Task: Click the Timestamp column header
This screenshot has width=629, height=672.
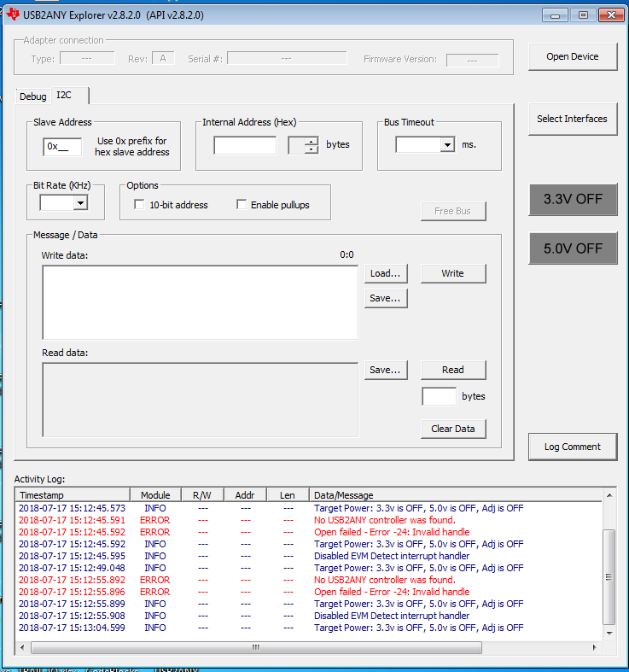Action: [x=73, y=495]
